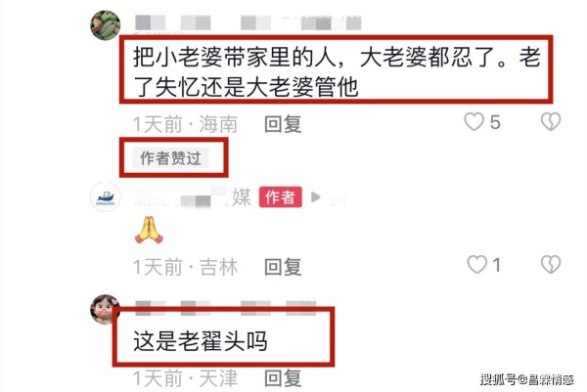Tap the like count 5 on first comment
This screenshot has height=392, width=587.
[x=495, y=122]
